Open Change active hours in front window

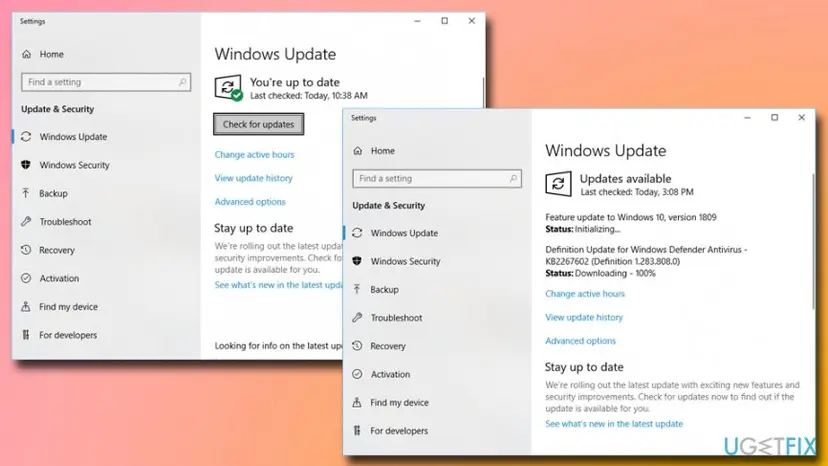coord(585,294)
